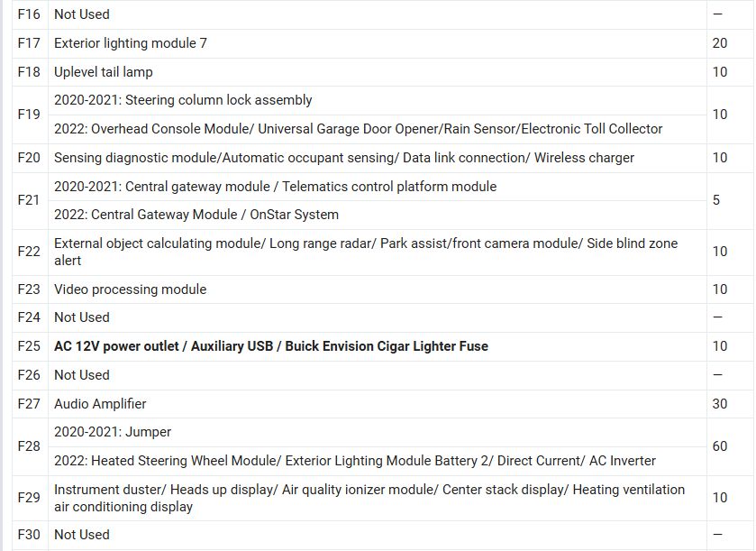Click the amperage value 60 for F28
The width and height of the screenshot is (756, 551).
(x=719, y=446)
